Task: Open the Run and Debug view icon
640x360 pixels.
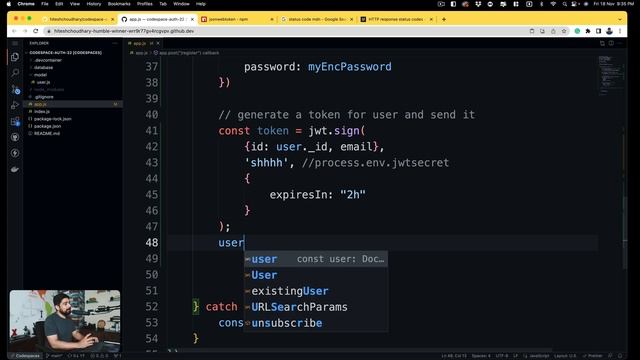Action: 15,105
